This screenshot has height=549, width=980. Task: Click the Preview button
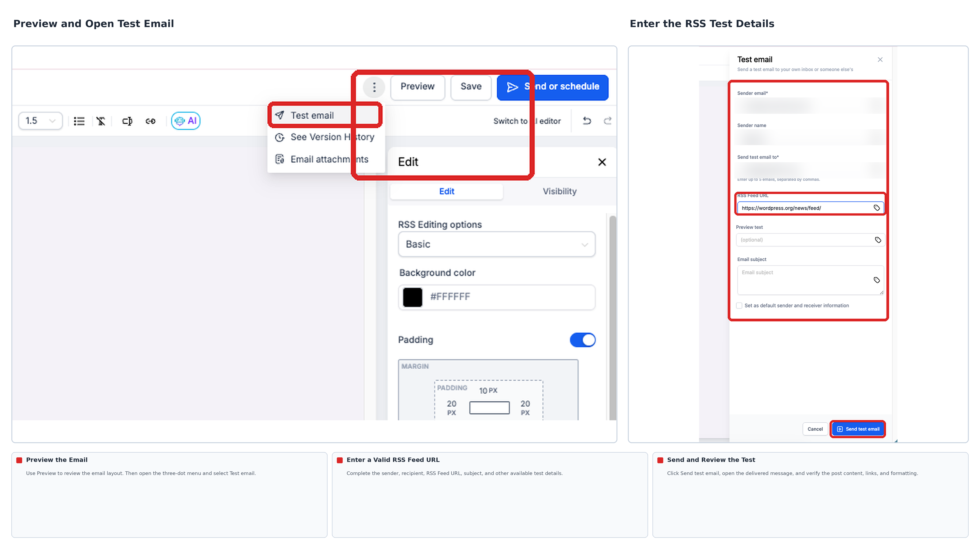click(x=417, y=87)
